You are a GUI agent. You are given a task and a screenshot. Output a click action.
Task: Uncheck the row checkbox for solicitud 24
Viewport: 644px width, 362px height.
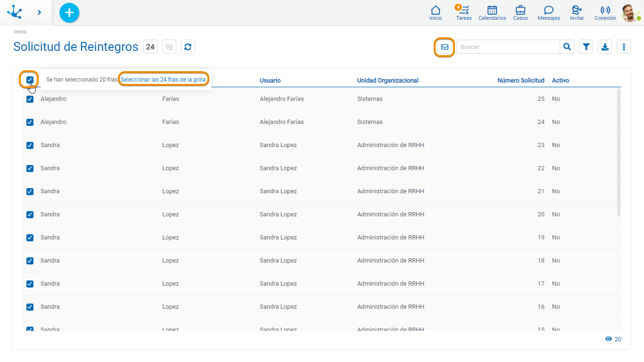coord(30,122)
